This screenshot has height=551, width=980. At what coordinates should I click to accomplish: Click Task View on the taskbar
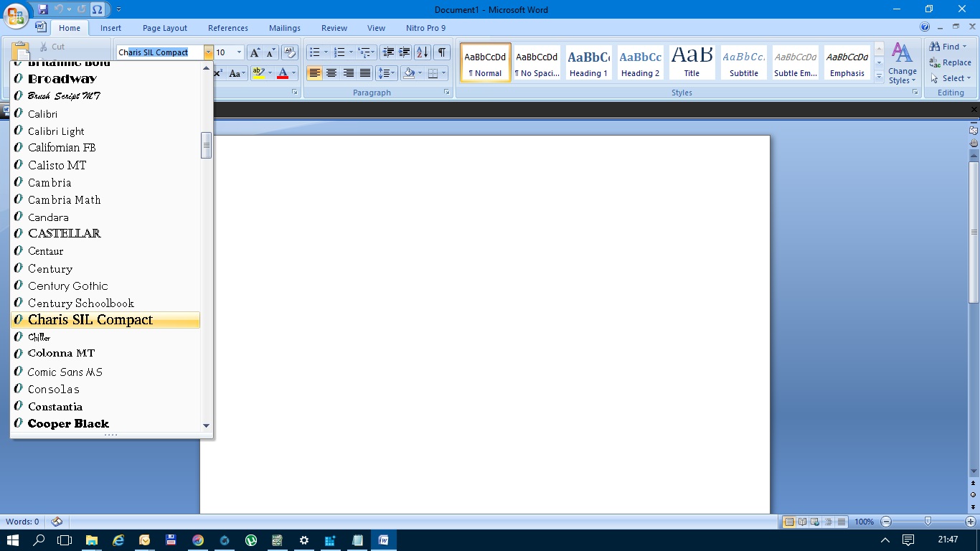(x=65, y=540)
